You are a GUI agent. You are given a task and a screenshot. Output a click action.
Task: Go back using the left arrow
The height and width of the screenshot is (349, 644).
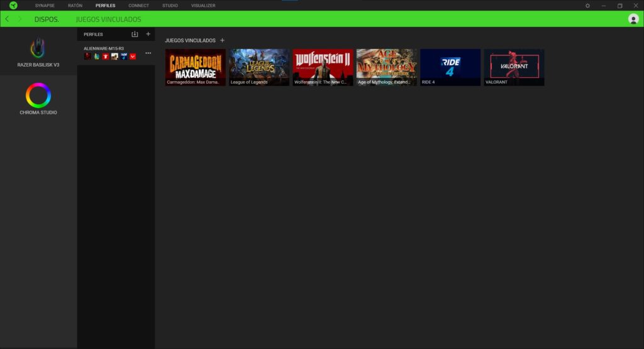tap(7, 19)
